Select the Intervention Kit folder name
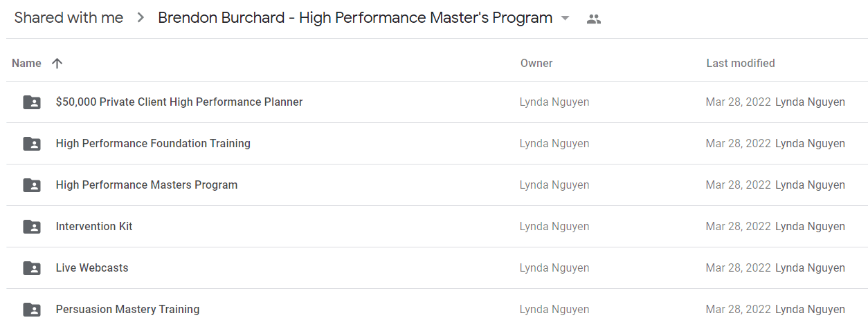The image size is (868, 329). (94, 226)
